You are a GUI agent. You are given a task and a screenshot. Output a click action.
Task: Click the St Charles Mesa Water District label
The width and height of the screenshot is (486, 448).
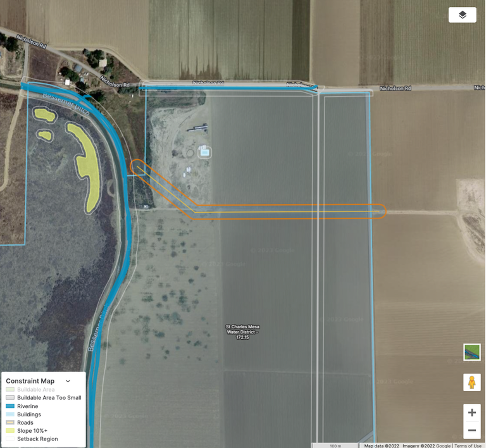coord(242,332)
